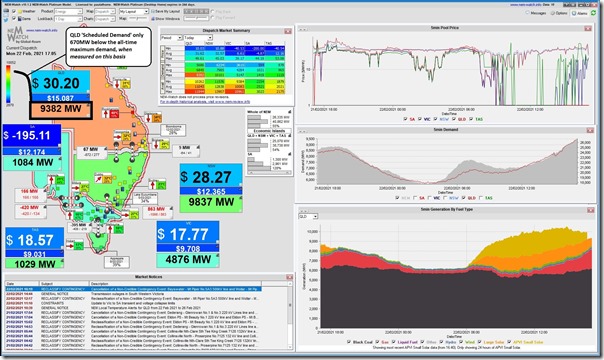Screen dimensions: 604x360
Task: Close the 5min Generation By Fuel Type chart
Action: tap(591, 210)
